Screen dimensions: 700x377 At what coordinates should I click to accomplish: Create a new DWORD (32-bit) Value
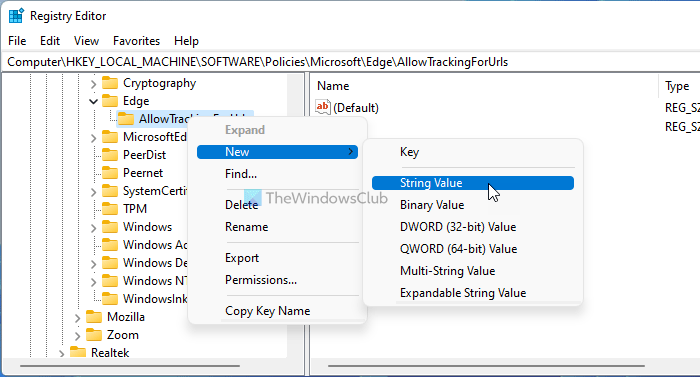point(473,227)
